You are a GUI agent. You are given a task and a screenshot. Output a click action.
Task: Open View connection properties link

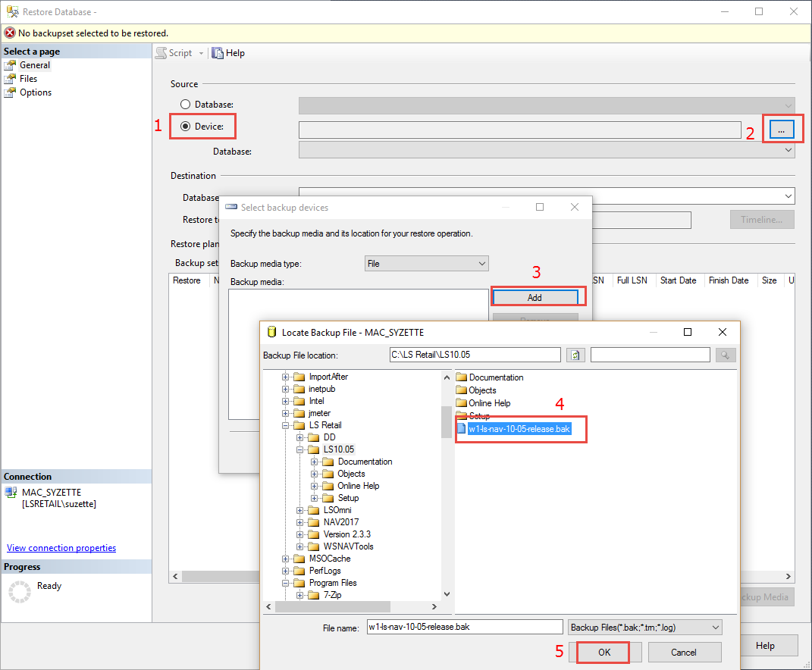[61, 548]
